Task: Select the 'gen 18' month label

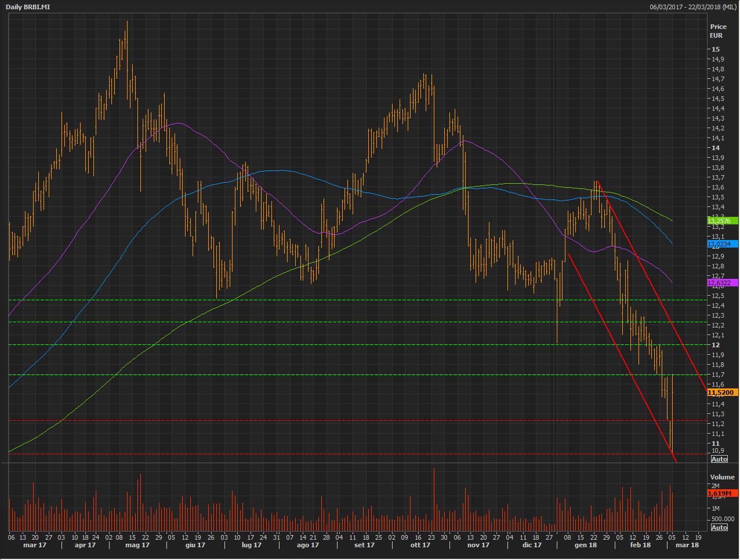Action: point(585,545)
